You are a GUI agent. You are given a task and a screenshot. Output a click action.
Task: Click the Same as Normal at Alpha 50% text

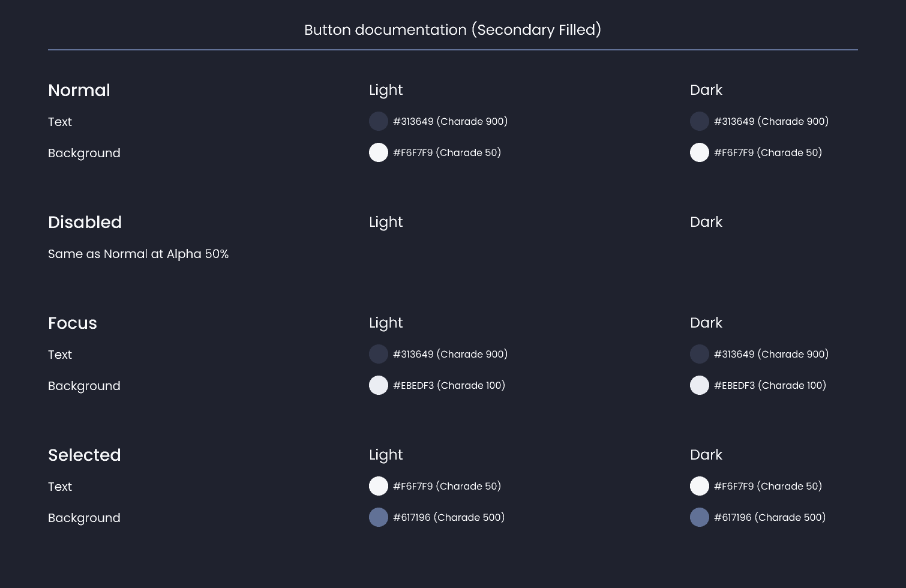pyautogui.click(x=139, y=254)
